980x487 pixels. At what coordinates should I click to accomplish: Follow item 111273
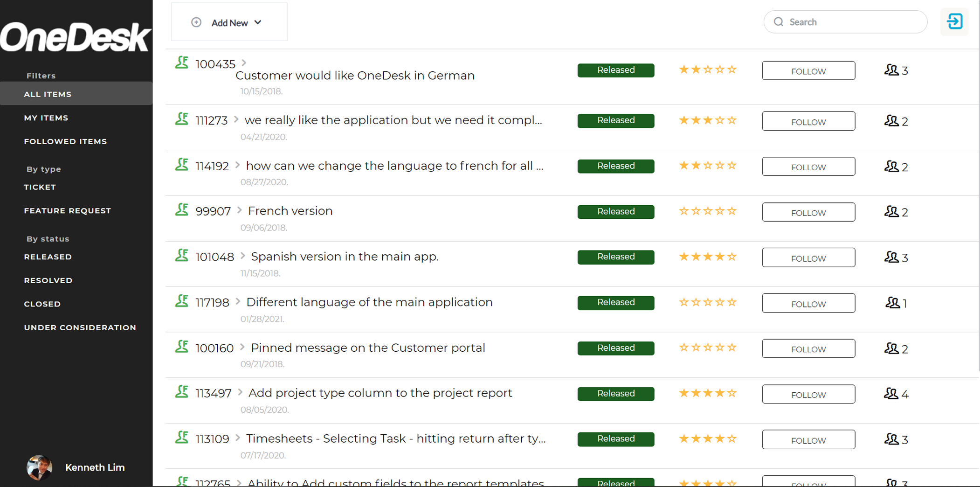coord(808,121)
